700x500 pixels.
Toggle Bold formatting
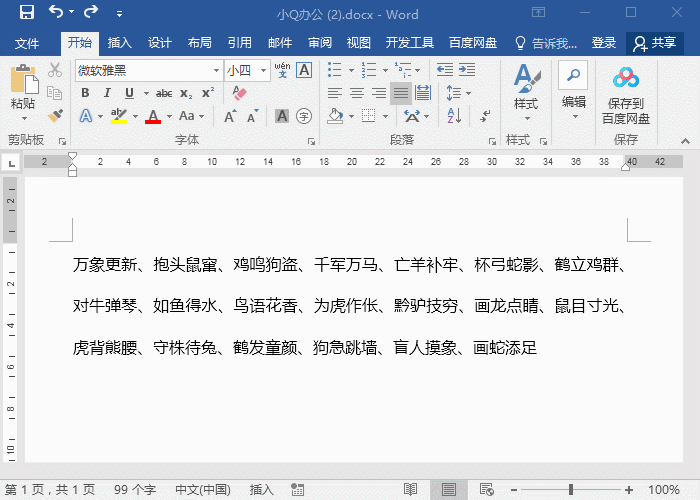pos(85,93)
